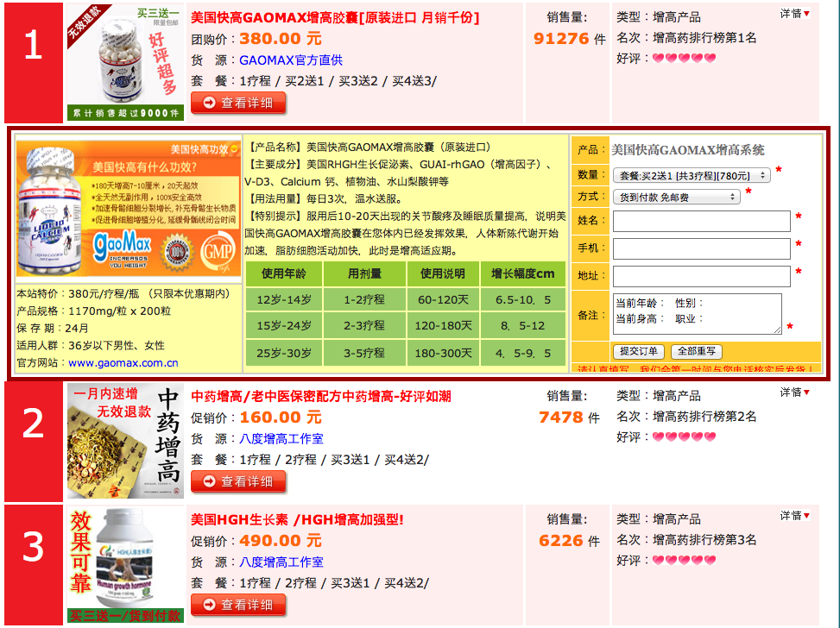Open details for GAOMAX product rank 1
This screenshot has width=840, height=628.
click(x=238, y=103)
